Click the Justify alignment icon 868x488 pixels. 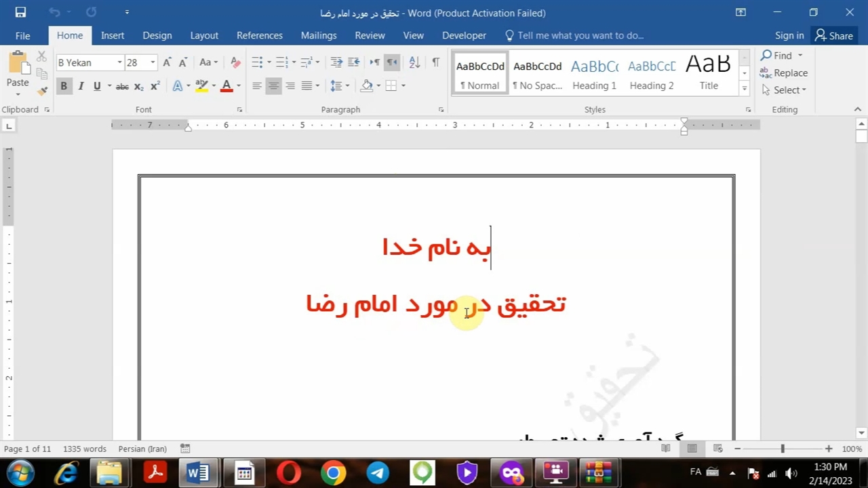[307, 86]
